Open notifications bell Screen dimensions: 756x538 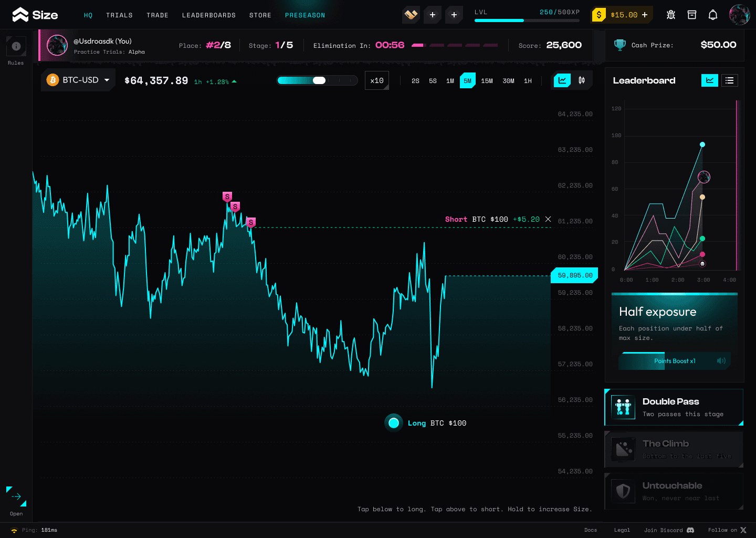[x=713, y=15]
